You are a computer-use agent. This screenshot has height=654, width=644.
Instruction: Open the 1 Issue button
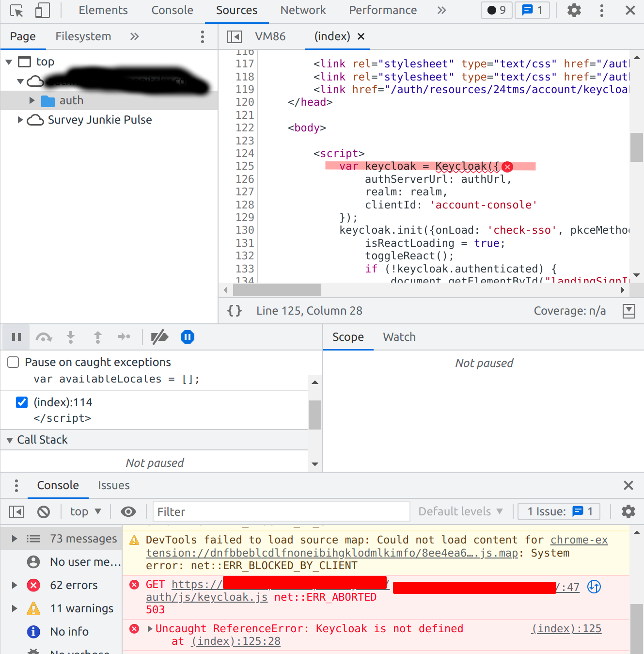tap(558, 511)
